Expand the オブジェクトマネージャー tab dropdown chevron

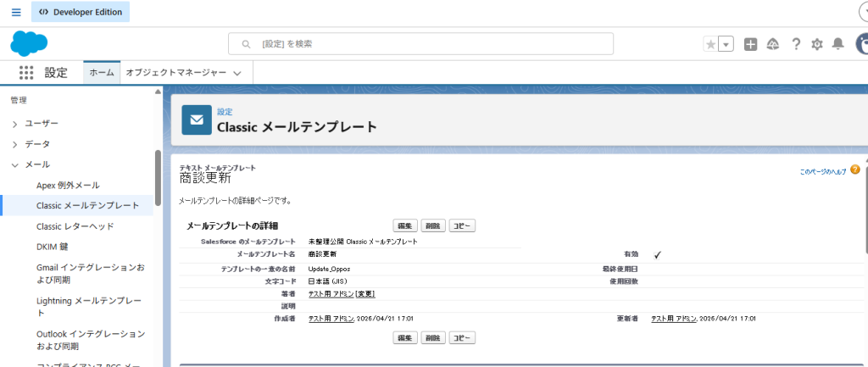pyautogui.click(x=237, y=73)
